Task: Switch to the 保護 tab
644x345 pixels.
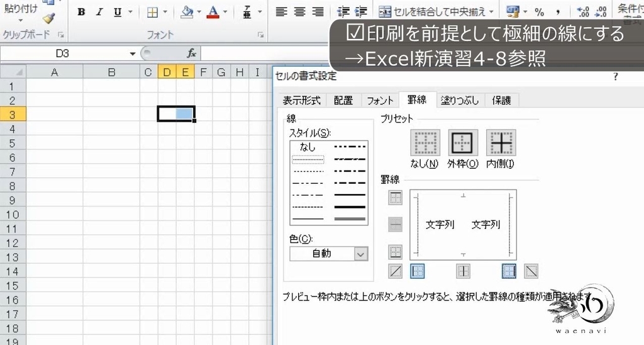Action: (x=501, y=100)
